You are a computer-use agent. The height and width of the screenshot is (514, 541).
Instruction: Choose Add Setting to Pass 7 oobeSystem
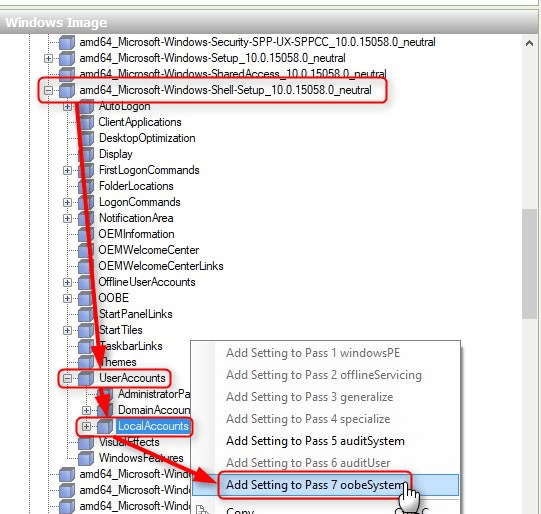pyautogui.click(x=325, y=485)
